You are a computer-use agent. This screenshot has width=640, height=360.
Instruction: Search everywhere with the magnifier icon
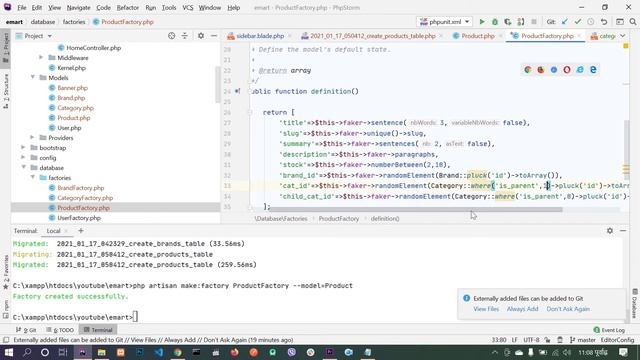coord(633,22)
